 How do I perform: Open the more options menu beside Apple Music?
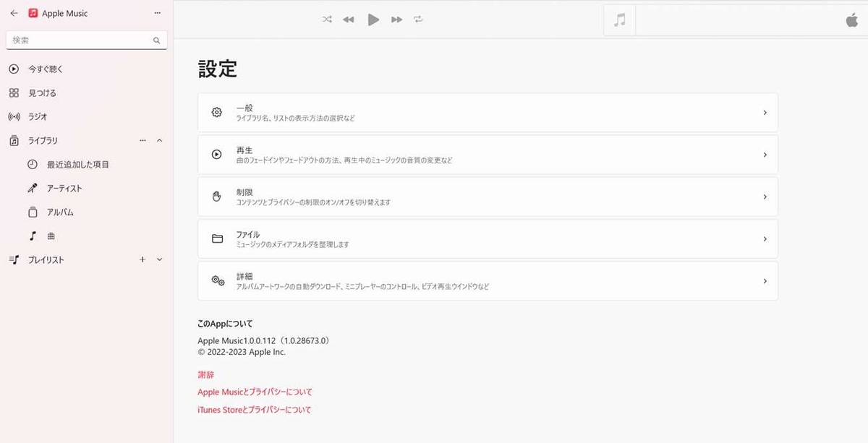[x=158, y=13]
